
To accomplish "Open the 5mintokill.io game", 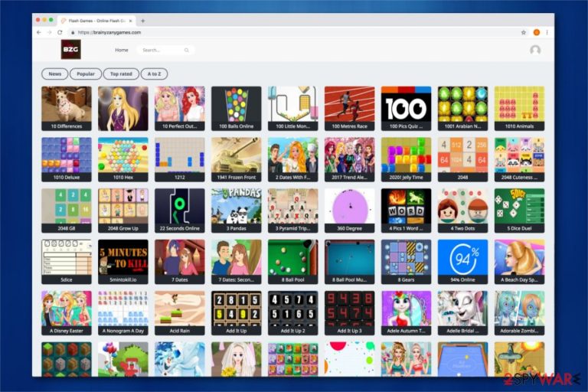I will coord(123,262).
